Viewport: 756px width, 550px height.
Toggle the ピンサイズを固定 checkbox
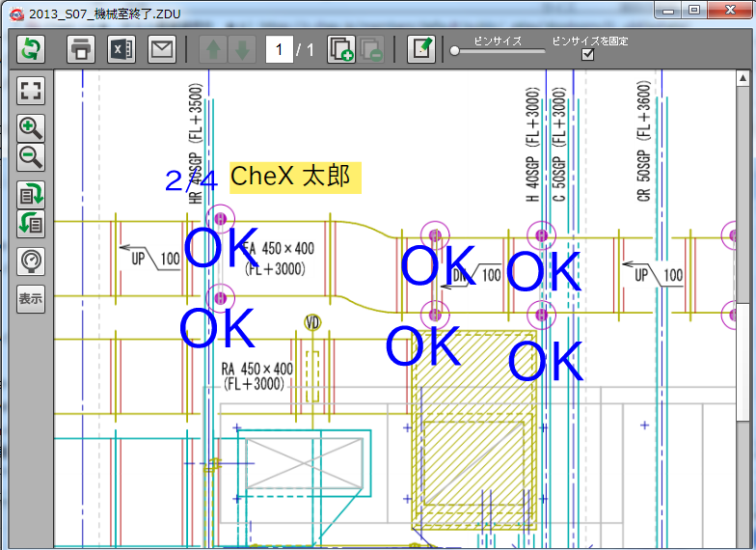588,55
